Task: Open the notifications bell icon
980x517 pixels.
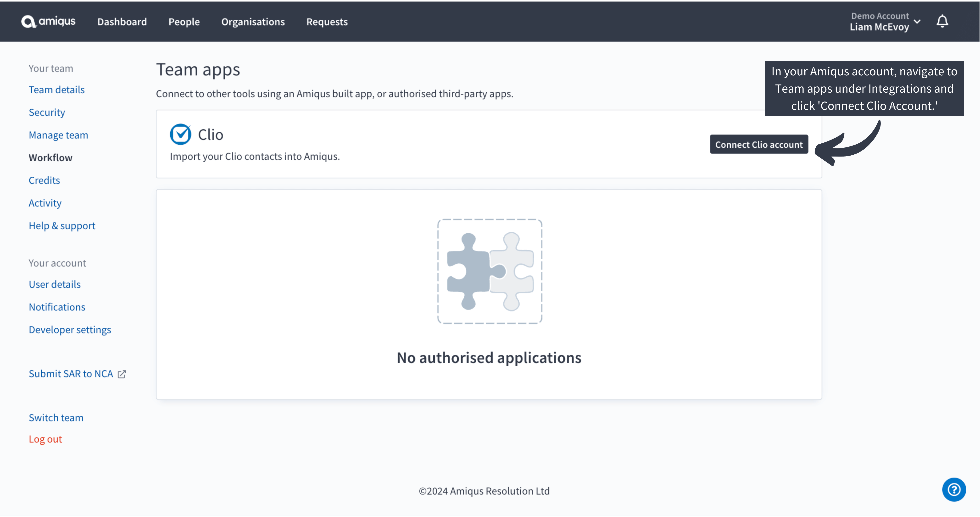Action: (x=942, y=21)
